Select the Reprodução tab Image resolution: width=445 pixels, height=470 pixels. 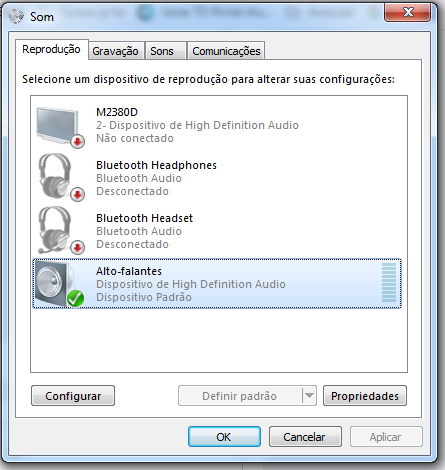51,49
